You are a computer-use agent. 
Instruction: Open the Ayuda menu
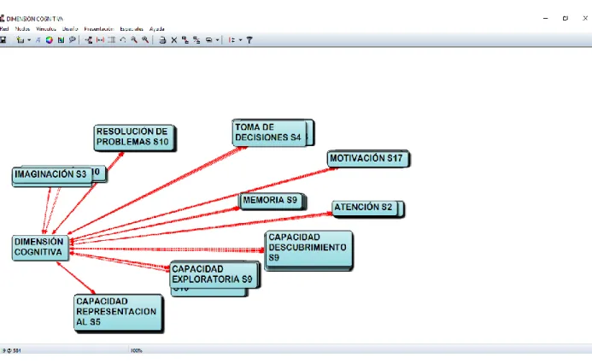coord(156,29)
